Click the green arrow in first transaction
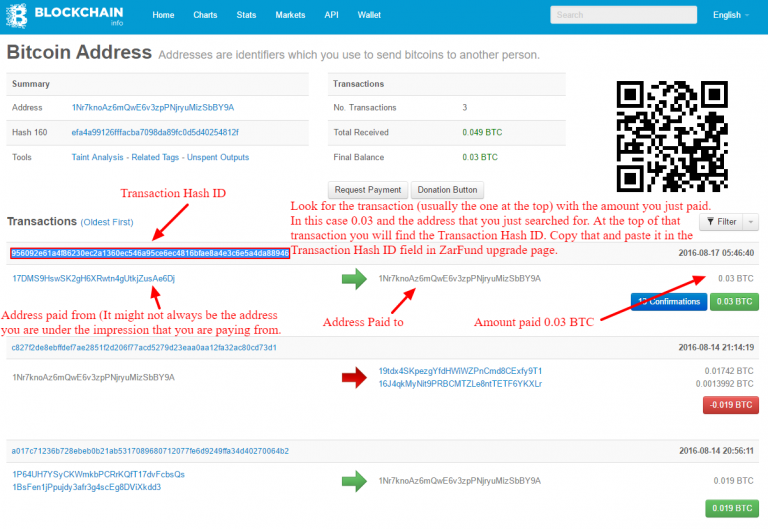This screenshot has height=529, width=768. point(356,279)
